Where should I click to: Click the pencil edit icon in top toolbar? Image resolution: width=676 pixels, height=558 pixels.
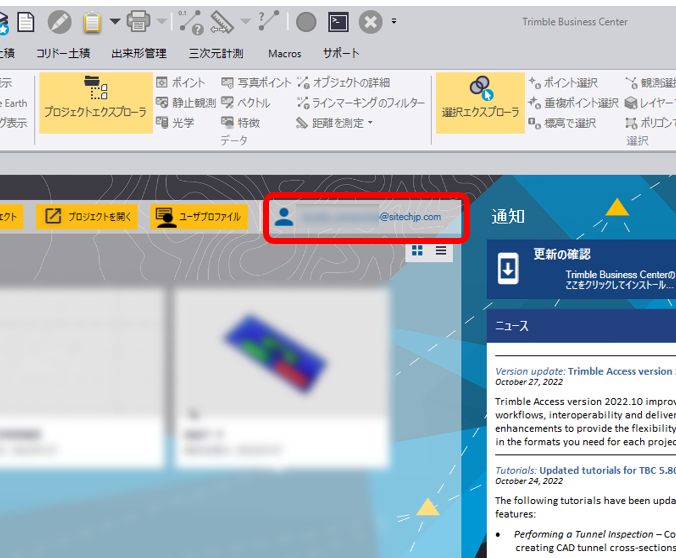(59, 21)
